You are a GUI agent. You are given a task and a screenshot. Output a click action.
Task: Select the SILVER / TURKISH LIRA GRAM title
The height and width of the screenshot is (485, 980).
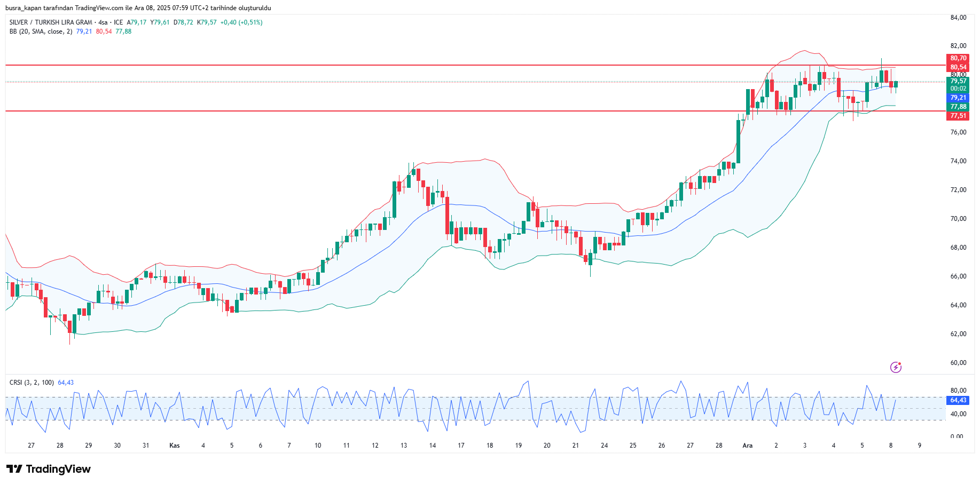coord(51,22)
